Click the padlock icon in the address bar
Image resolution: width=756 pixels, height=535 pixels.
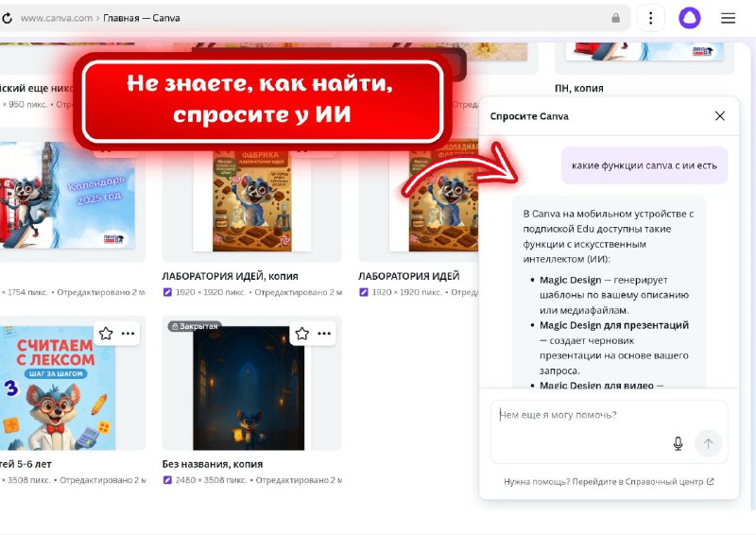(616, 18)
